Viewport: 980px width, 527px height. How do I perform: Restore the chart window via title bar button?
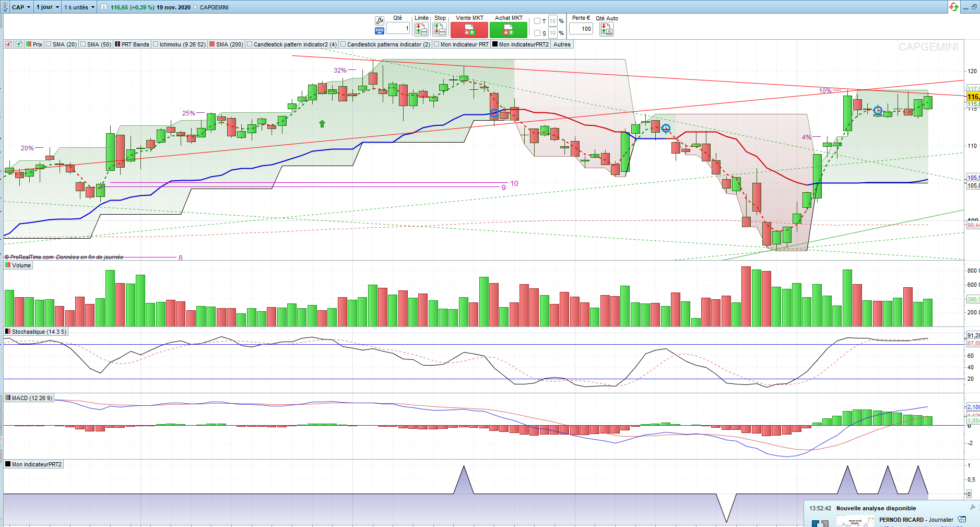pyautogui.click(x=974, y=7)
